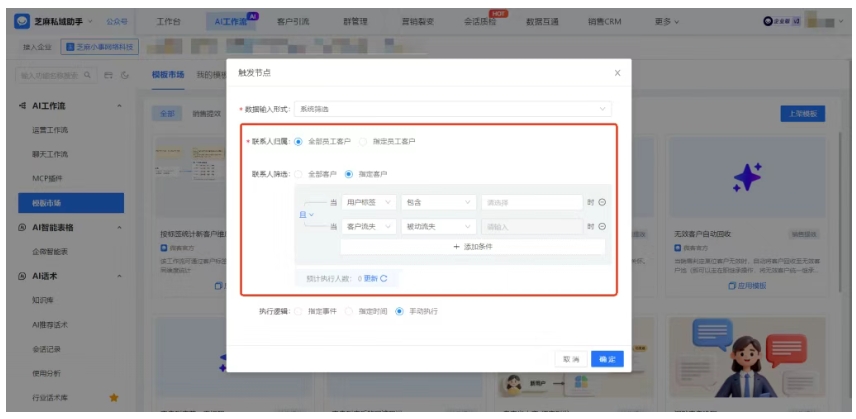
Task: Open 群管理 in top navigation
Action: [x=355, y=22]
